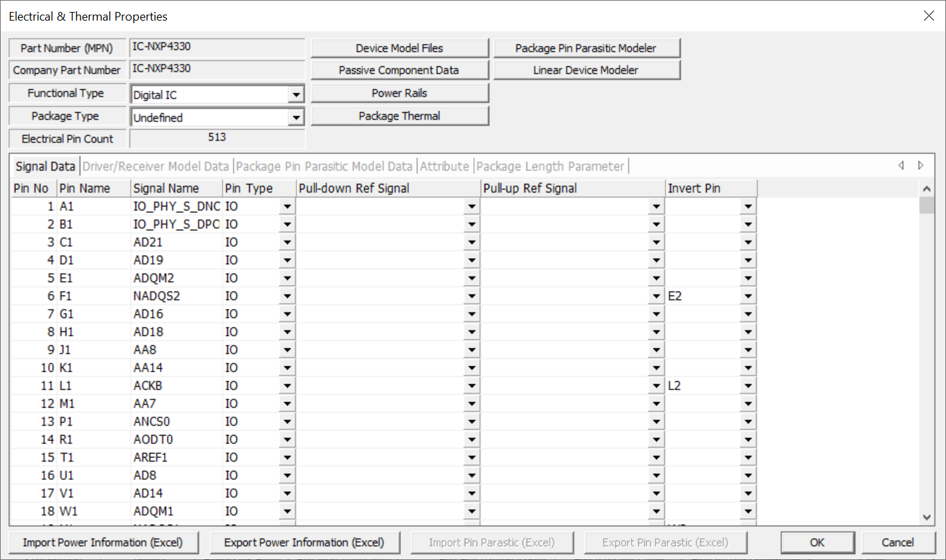Viewport: 946px width, 560px height.
Task: Select the Signal Data tab
Action: click(x=45, y=166)
